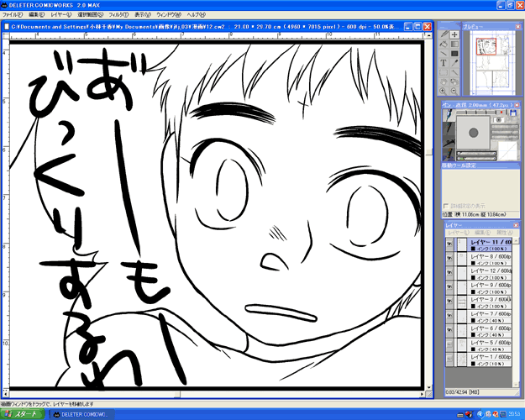Open the Windows スタート button
The height and width of the screenshot is (420, 525).
[x=22, y=414]
